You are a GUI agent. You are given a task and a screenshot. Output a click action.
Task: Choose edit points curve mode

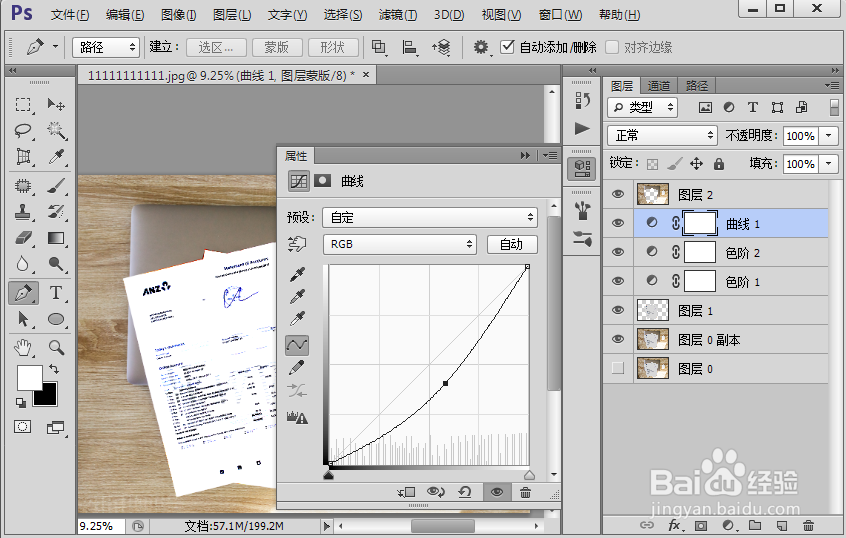[x=297, y=345]
